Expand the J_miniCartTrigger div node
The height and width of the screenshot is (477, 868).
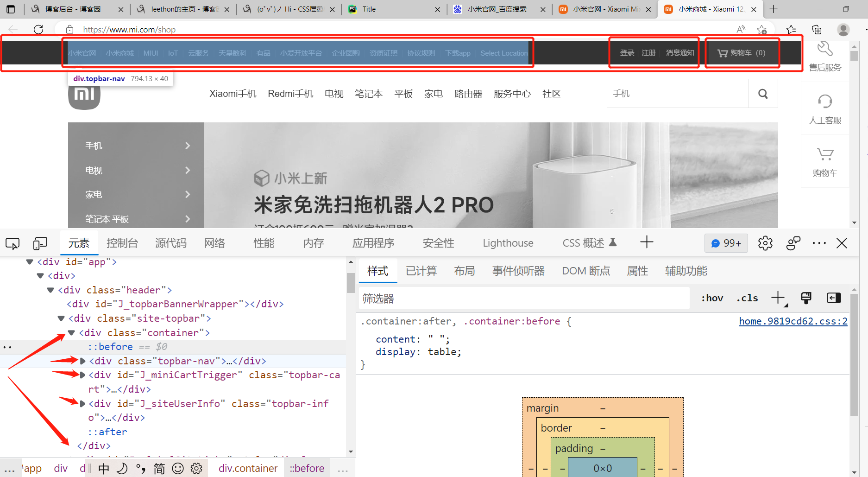pos(82,375)
